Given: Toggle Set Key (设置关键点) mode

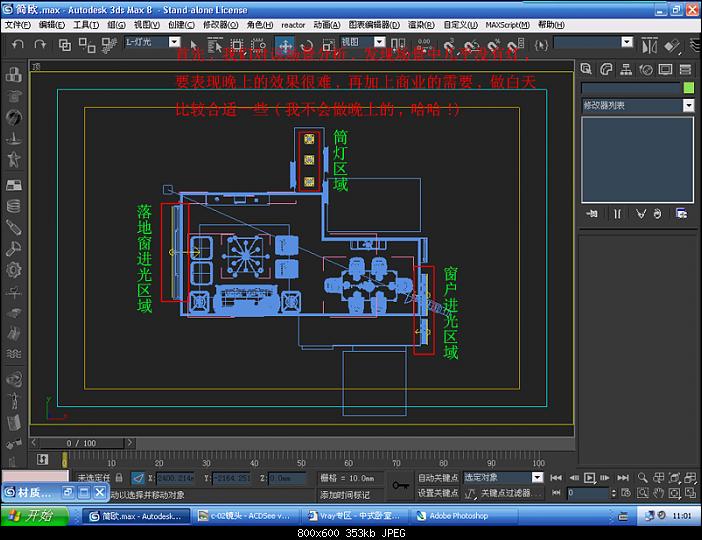Looking at the screenshot, I should (439, 493).
